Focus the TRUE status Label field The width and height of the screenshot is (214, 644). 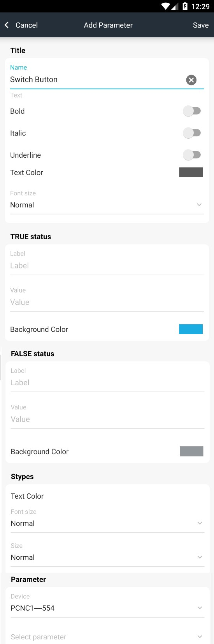pos(107,266)
